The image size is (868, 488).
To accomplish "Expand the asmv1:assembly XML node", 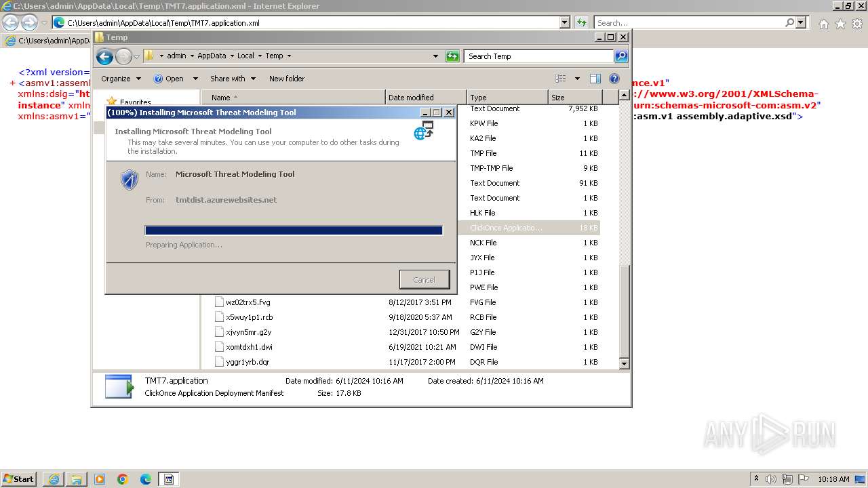I will pos(13,83).
